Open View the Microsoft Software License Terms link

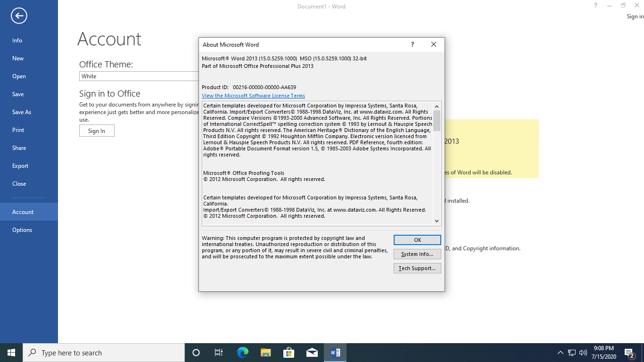tap(253, 96)
